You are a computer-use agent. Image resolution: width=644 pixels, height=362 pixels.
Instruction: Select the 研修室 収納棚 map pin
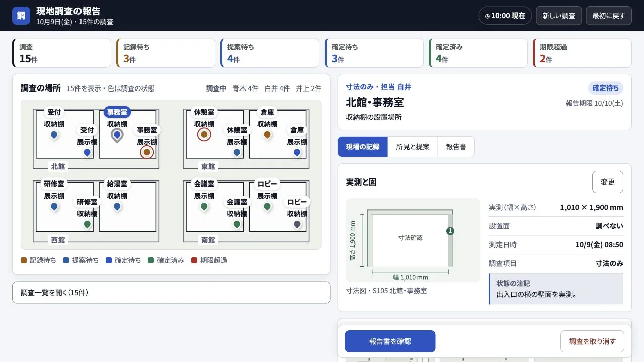pos(87,225)
